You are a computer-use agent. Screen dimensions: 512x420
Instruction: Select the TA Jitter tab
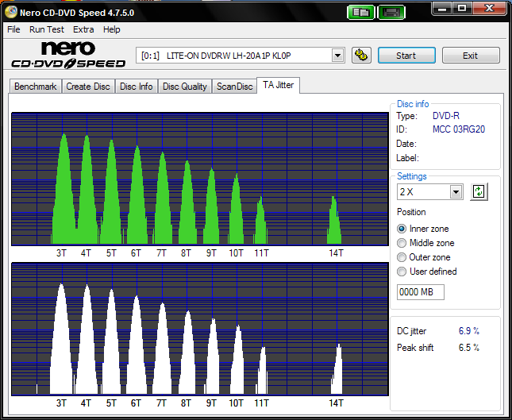pos(278,85)
